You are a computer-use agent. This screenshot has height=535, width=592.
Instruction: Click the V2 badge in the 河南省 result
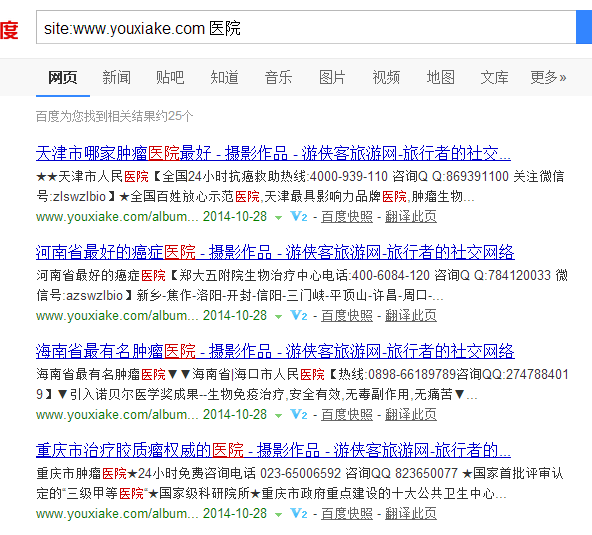(x=299, y=316)
